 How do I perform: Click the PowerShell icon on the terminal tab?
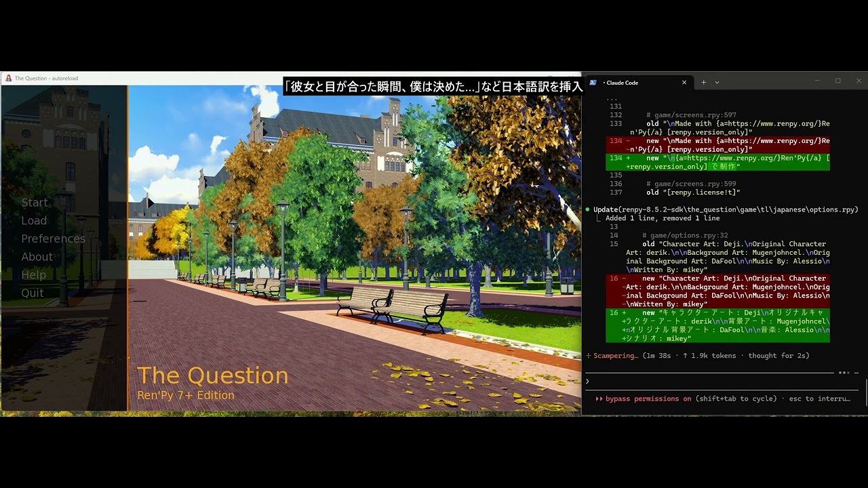(593, 82)
